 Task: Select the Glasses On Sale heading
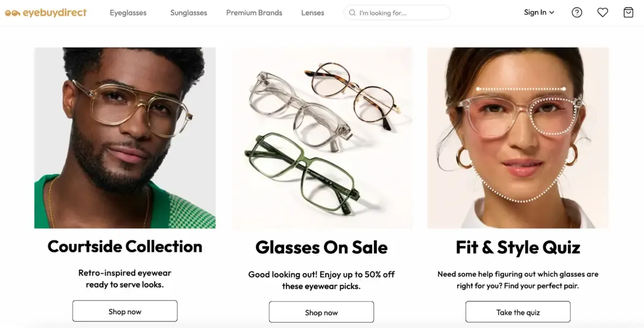[321, 248]
